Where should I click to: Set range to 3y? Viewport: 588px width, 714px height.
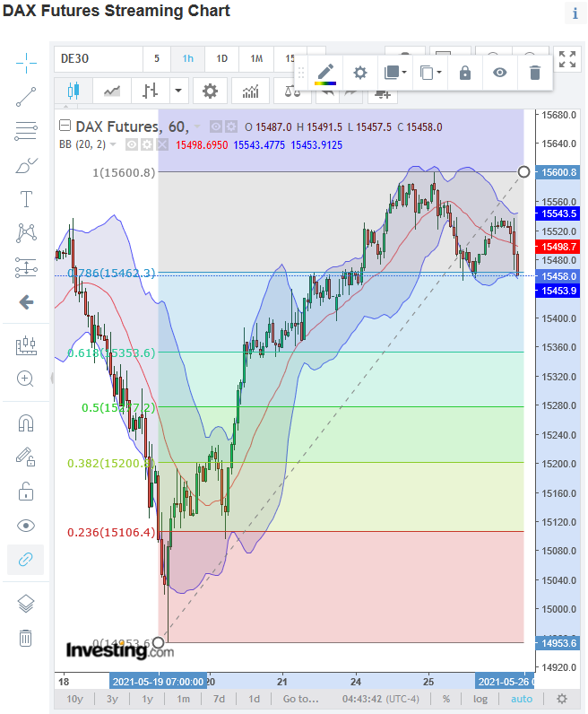[112, 699]
